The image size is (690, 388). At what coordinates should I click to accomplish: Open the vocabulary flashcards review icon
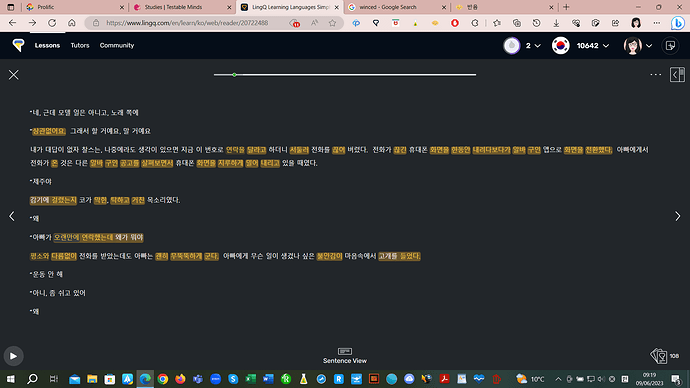[x=659, y=355]
